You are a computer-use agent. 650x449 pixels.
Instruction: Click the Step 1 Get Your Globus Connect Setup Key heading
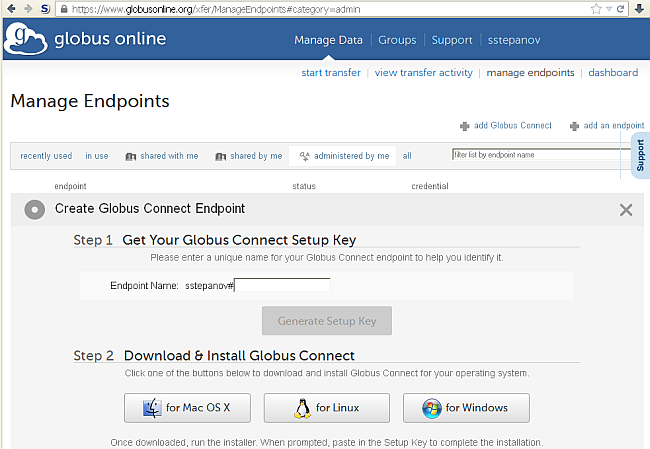215,240
